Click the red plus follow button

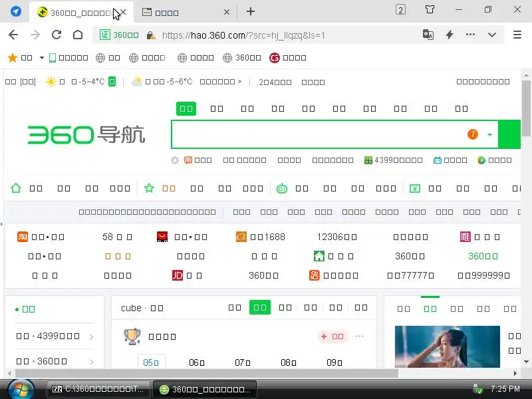click(x=332, y=336)
